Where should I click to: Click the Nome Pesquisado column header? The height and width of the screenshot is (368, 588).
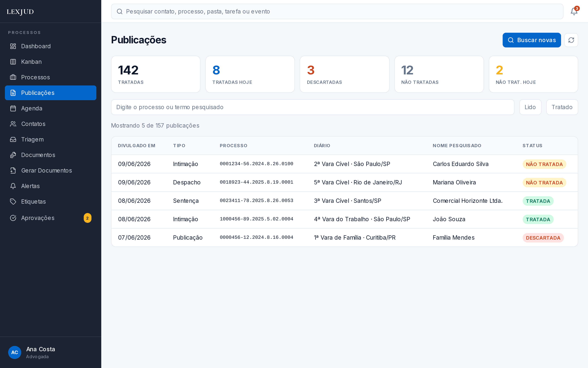457,146
